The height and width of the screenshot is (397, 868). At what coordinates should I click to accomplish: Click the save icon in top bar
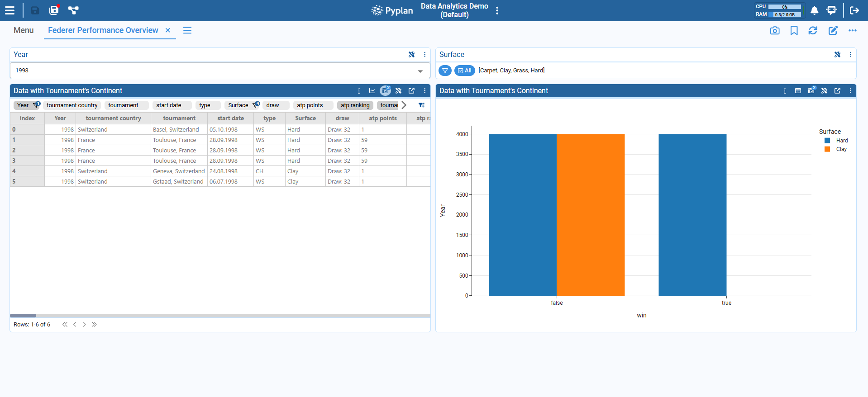coord(35,10)
